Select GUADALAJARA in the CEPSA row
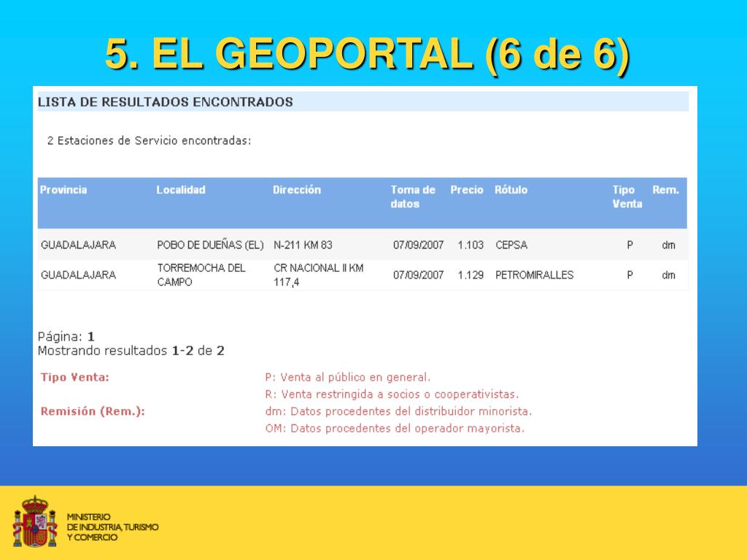Screen dimensions: 747x560 [x=78, y=245]
